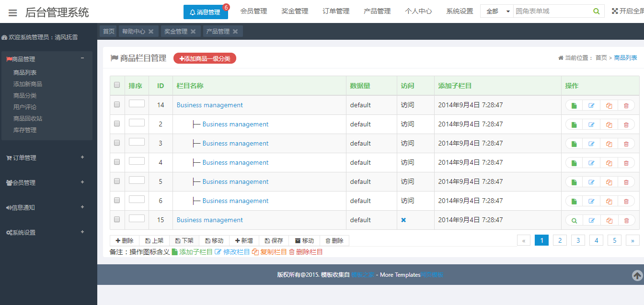Close the 帮助中心 tab
644x305 pixels.
[151, 32]
